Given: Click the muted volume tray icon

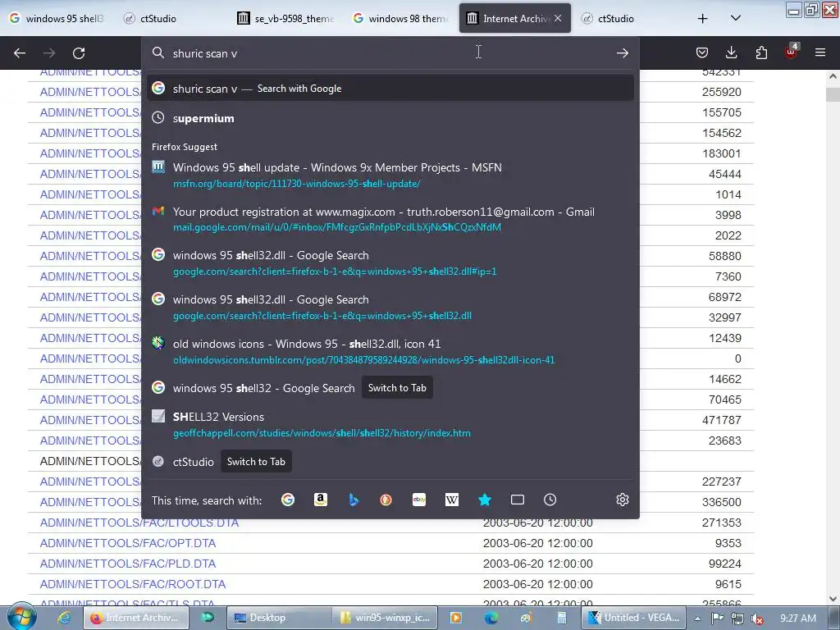Looking at the screenshot, I should [757, 619].
